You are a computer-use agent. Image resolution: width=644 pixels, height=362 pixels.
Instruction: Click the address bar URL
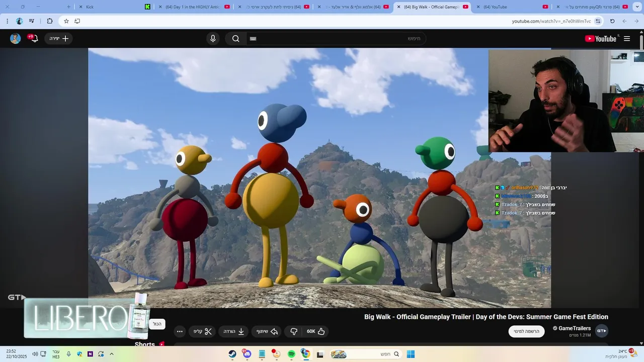(551, 21)
